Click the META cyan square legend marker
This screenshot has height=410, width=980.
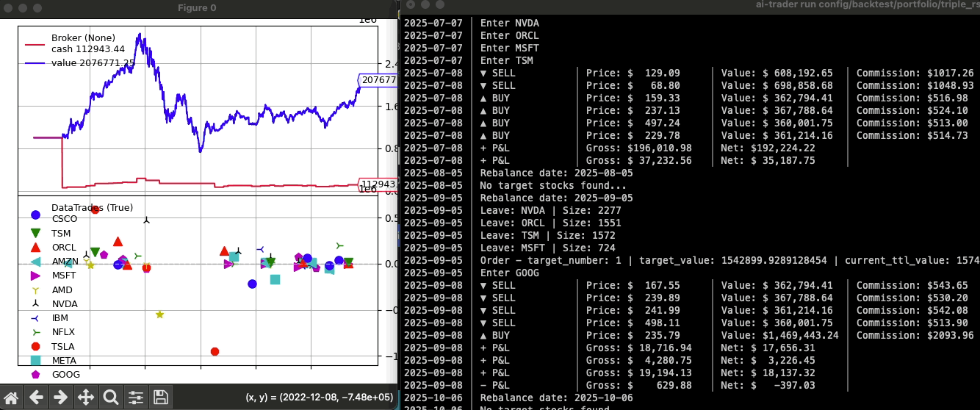(35, 361)
